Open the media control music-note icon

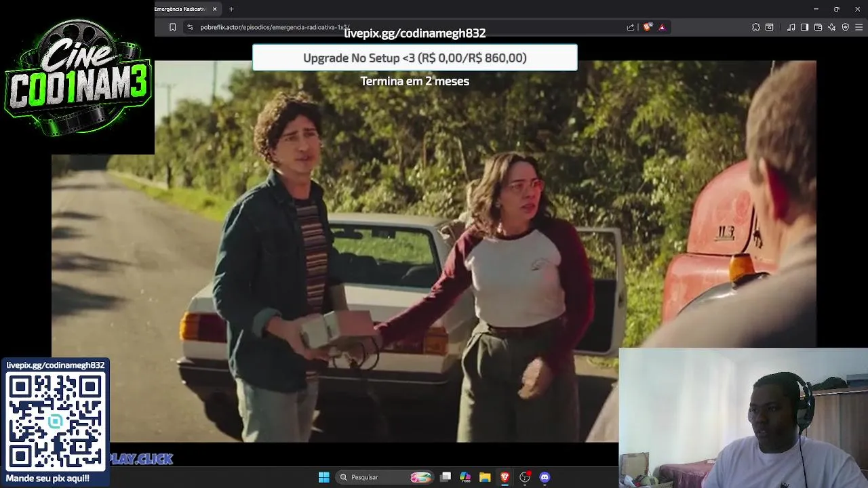pyautogui.click(x=791, y=27)
